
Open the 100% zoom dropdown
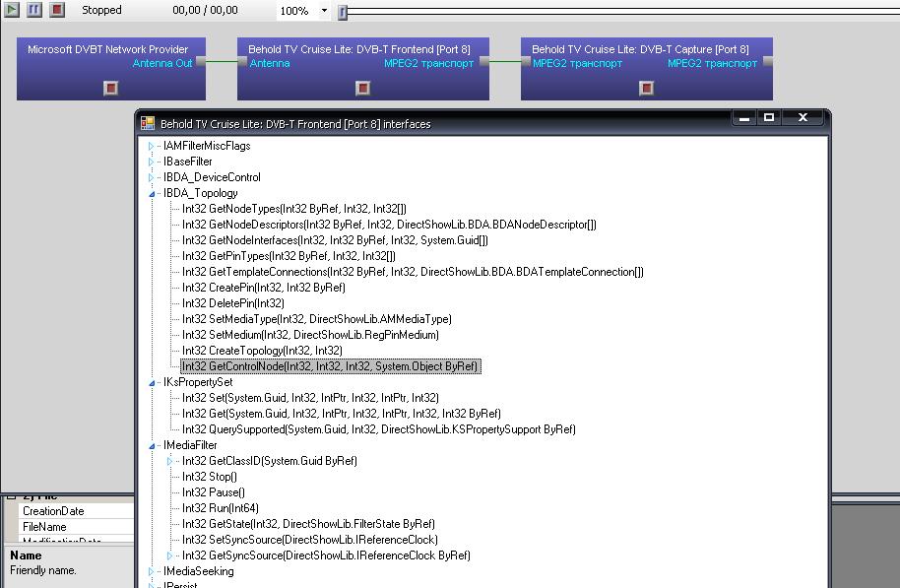click(324, 11)
